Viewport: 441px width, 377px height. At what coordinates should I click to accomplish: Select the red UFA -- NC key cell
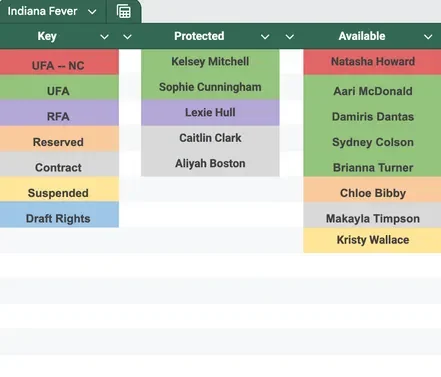tap(59, 62)
